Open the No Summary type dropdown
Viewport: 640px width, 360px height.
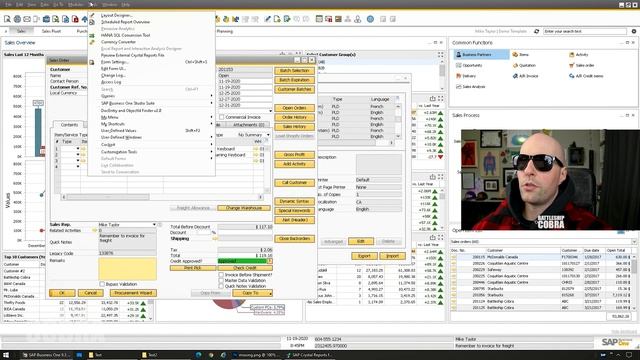(268, 135)
